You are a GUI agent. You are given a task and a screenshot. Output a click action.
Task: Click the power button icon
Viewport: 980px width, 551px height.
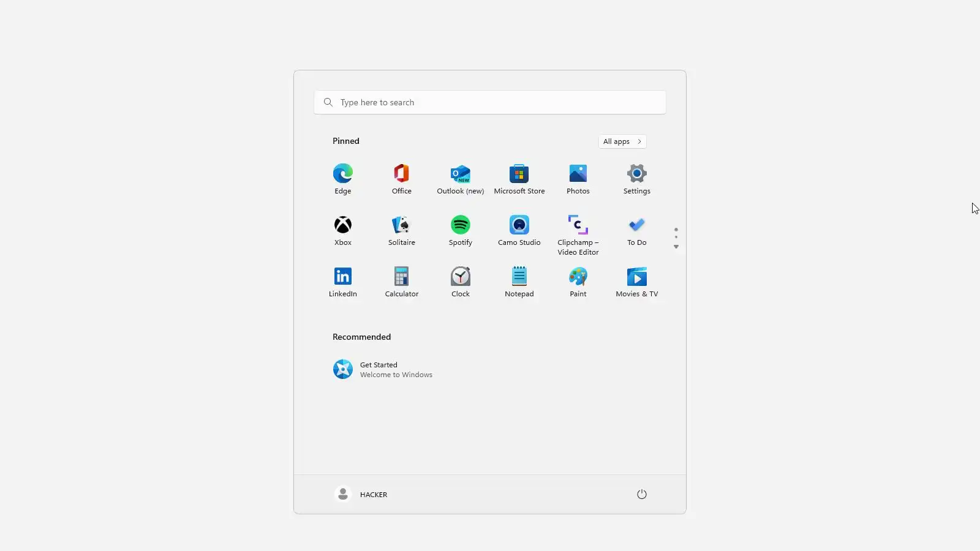point(642,494)
